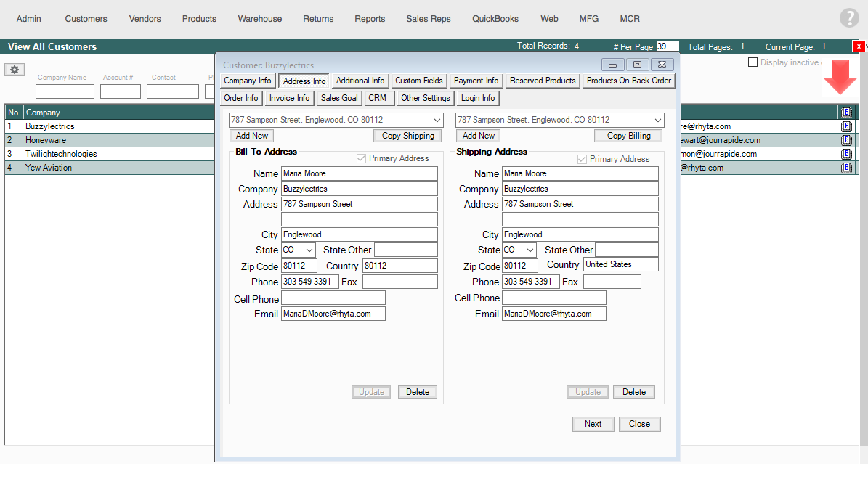Viewport: 868px width, 490px height.
Task: Switch to the Payment Info tab
Action: coord(476,81)
